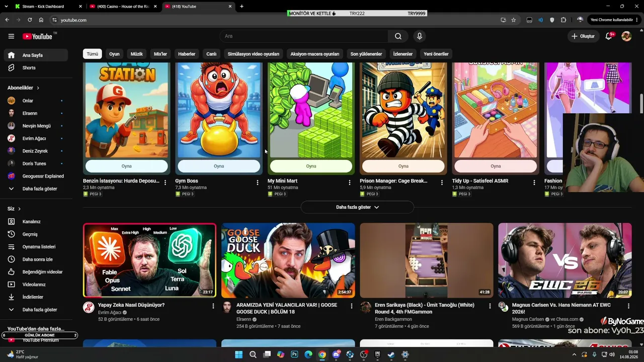This screenshot has width=644, height=362.
Task: Start voice search with the microphone icon
Action: pos(419,36)
